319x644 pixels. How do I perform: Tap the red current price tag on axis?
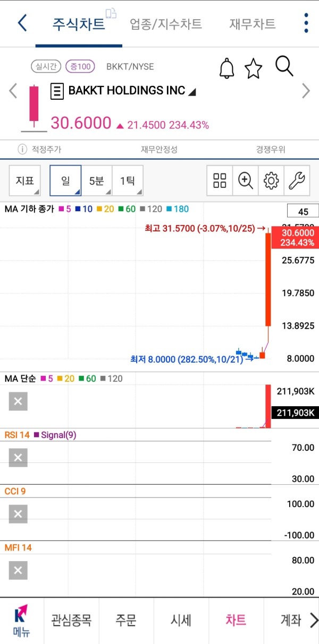pos(295,237)
